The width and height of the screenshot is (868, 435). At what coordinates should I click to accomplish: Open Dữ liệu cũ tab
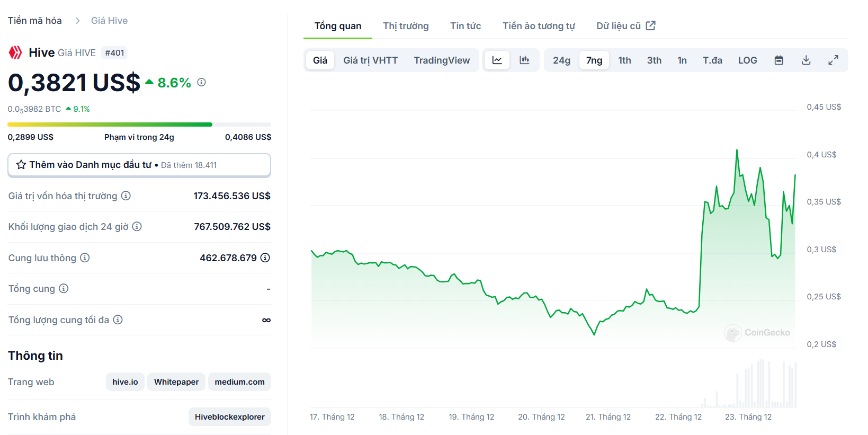(x=626, y=26)
